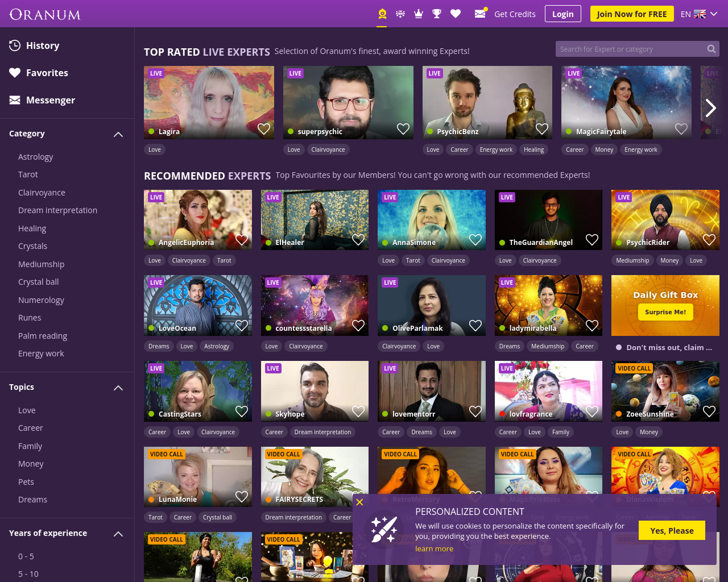
Task: Close the personalized content cookie banner
Action: [x=359, y=502]
